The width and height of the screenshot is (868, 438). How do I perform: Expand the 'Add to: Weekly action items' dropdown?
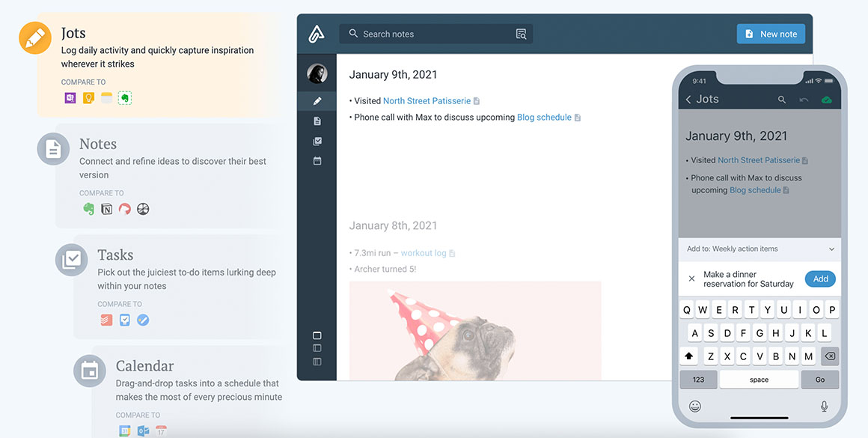[831, 249]
